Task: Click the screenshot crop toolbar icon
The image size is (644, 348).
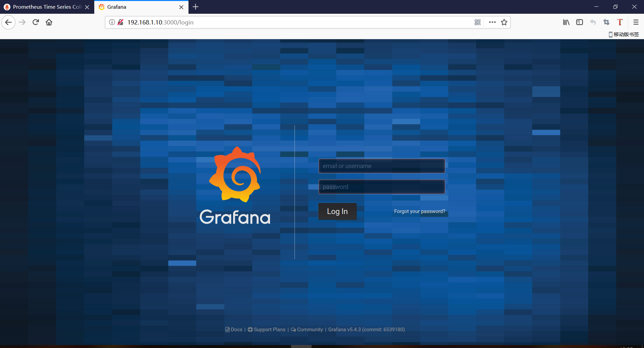Action: [606, 22]
